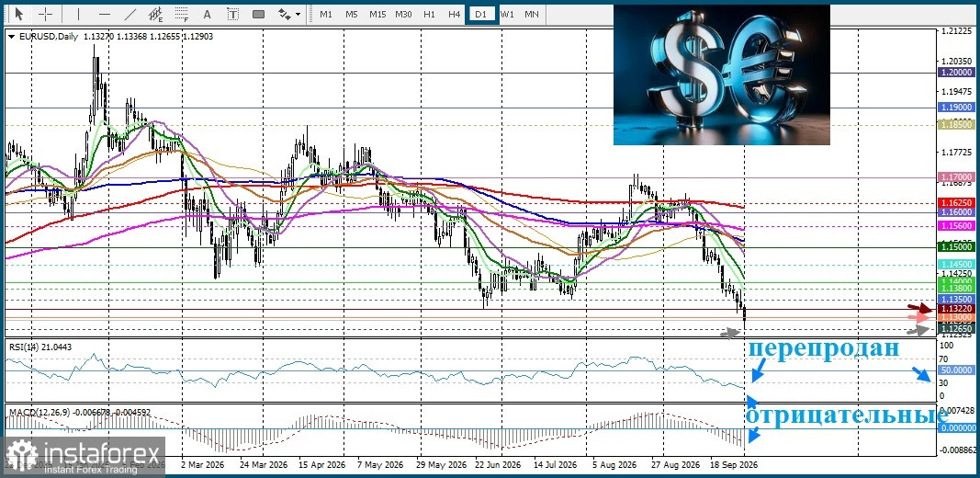Expand the EURUSD,Daily chart triangle menu
The image size is (980, 478).
click(x=13, y=37)
